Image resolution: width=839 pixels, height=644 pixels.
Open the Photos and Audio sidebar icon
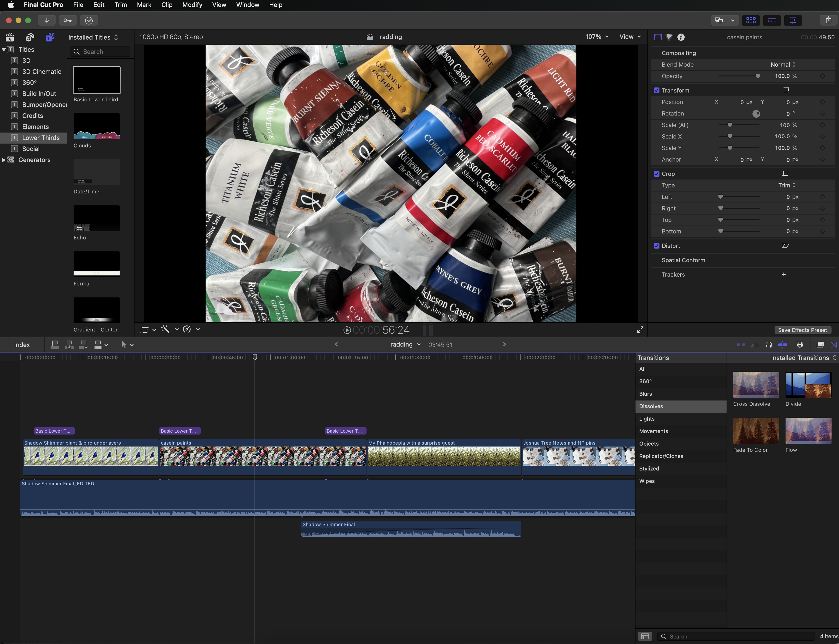(29, 37)
